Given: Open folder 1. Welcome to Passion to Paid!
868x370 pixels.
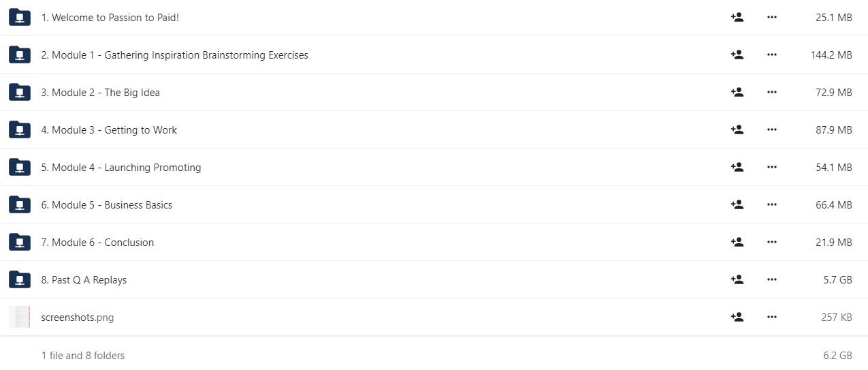Looking at the screenshot, I should click(110, 18).
